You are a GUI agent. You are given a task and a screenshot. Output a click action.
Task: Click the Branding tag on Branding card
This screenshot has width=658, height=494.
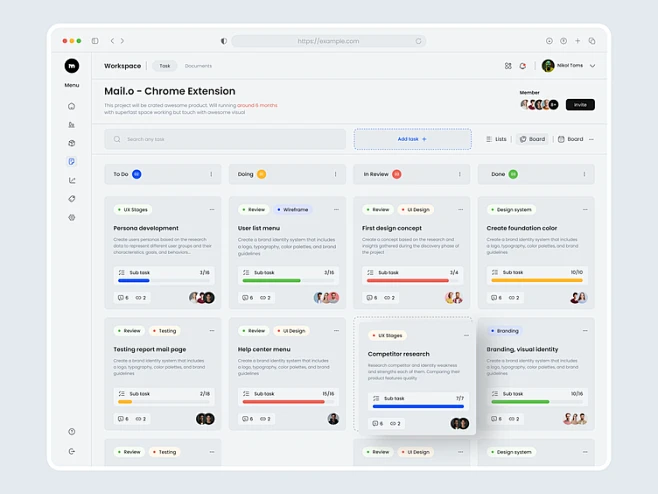[505, 331]
